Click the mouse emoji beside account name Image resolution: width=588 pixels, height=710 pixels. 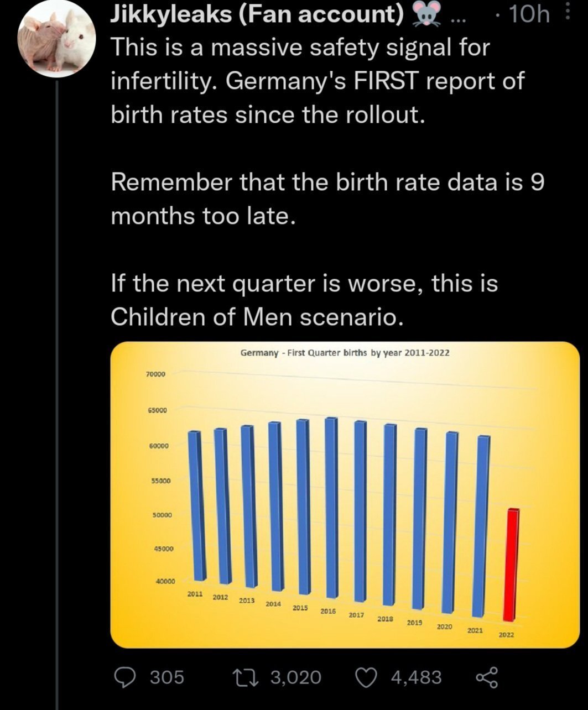pyautogui.click(x=428, y=13)
